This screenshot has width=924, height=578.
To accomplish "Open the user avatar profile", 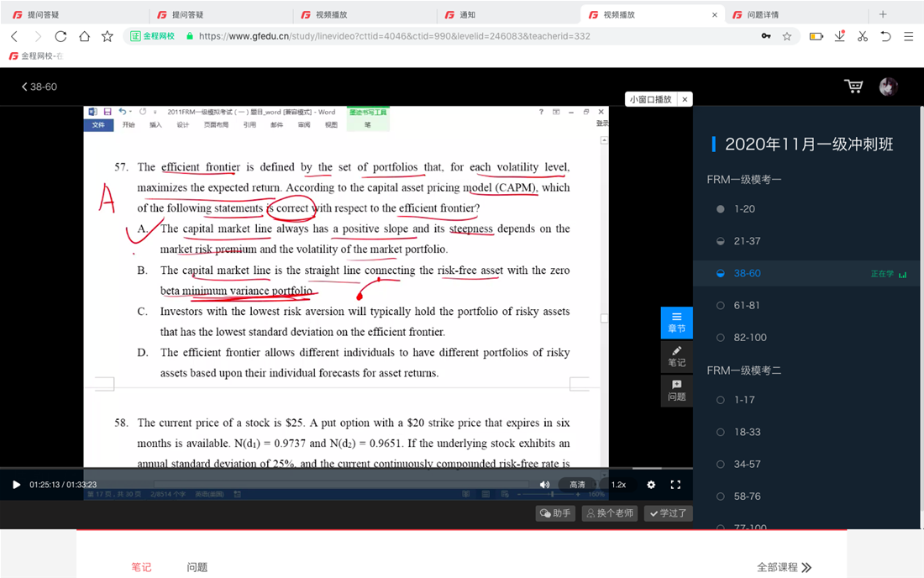I will (x=888, y=87).
